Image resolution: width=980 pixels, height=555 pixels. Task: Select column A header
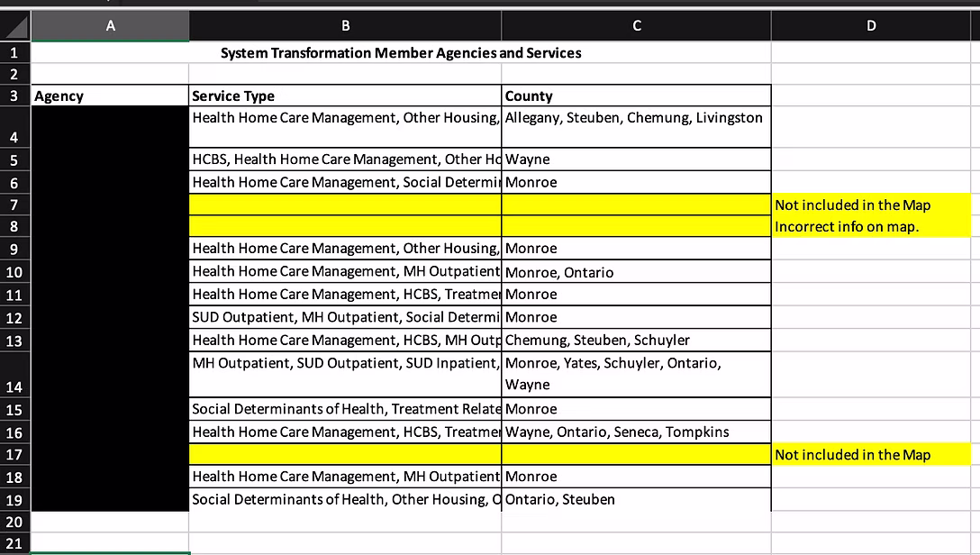point(110,26)
